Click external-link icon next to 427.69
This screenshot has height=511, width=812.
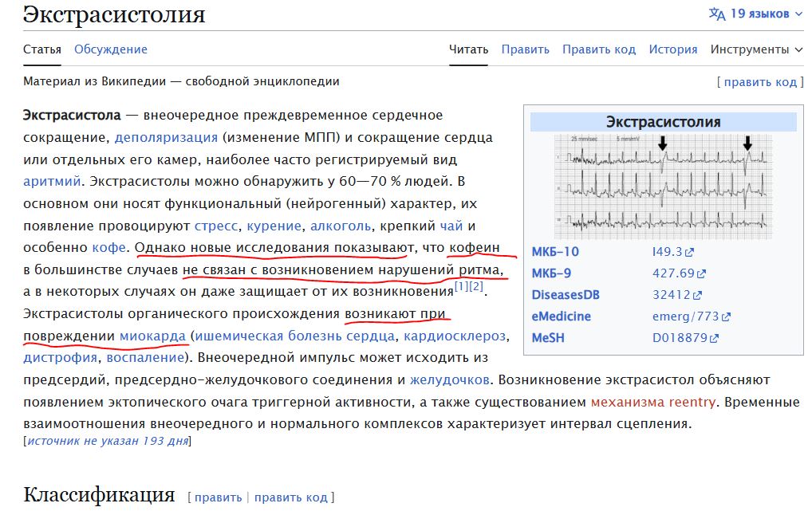(701, 274)
